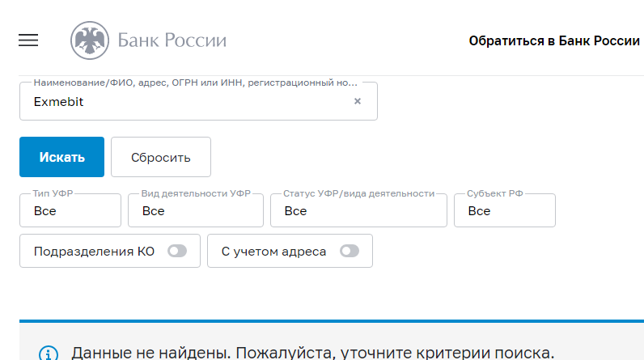Enable the «С учетом адреса» switch
Viewport: 644px width, 360px height.
click(x=350, y=252)
